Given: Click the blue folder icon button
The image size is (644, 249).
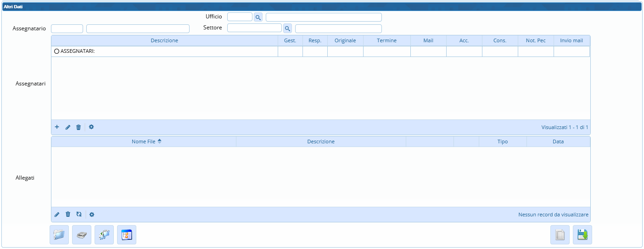Looking at the screenshot, I should coord(59,235).
